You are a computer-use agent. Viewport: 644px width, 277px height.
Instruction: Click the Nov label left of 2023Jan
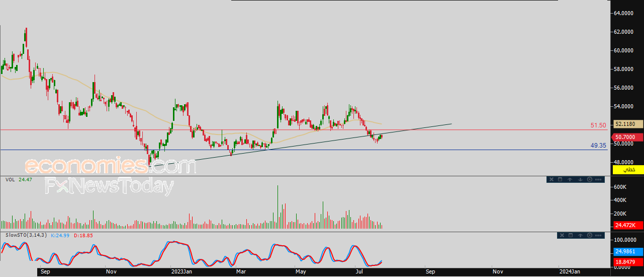tap(111, 272)
